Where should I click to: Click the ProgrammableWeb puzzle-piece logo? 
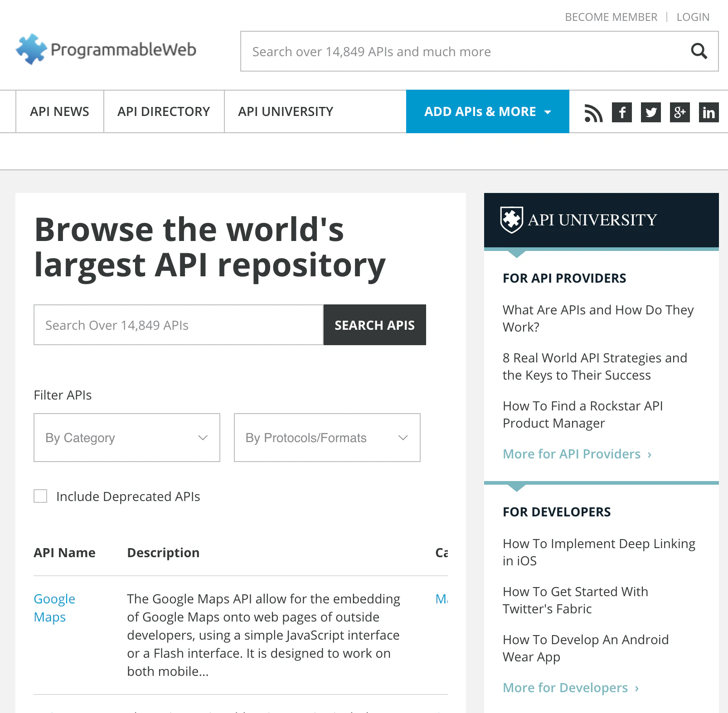point(31,48)
